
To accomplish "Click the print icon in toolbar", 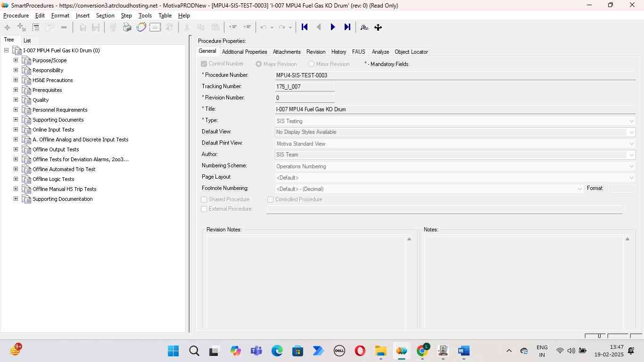I will [x=127, y=27].
